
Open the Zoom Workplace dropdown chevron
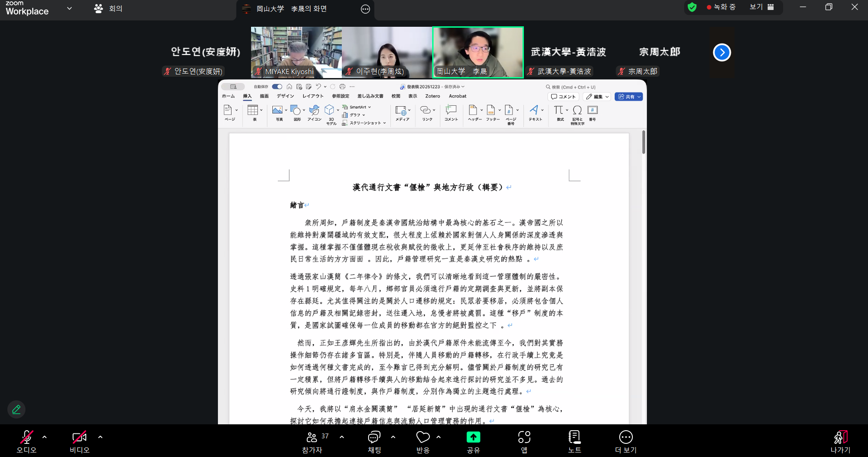69,8
